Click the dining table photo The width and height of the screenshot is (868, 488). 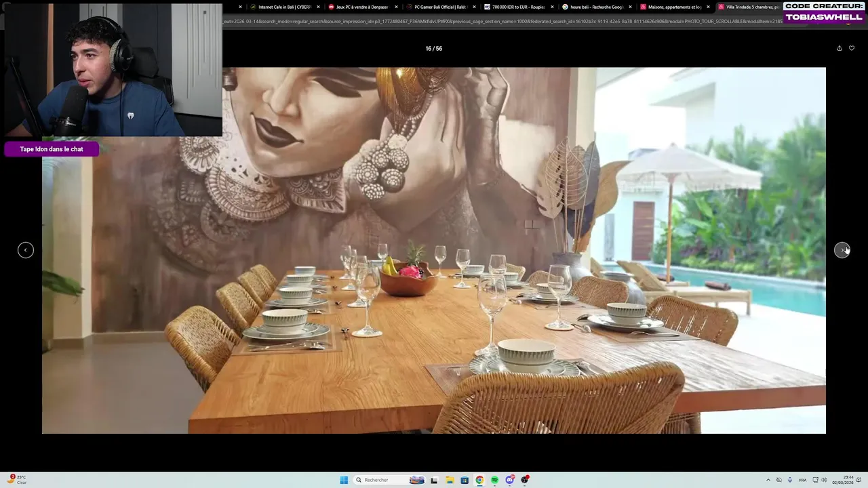[434, 250]
